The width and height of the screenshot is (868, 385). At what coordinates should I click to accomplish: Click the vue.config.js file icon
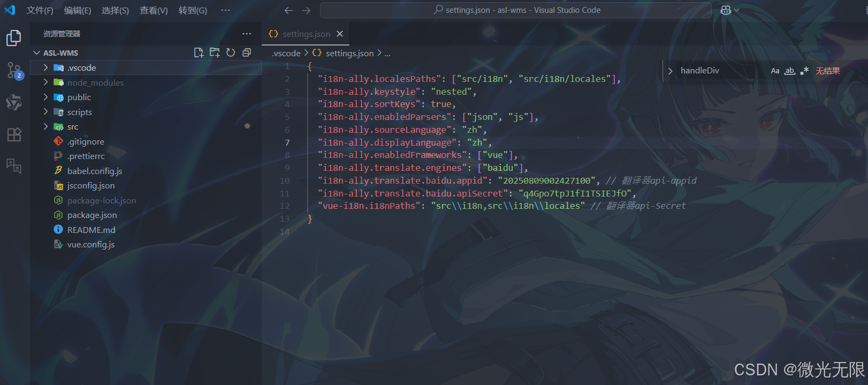(x=58, y=244)
